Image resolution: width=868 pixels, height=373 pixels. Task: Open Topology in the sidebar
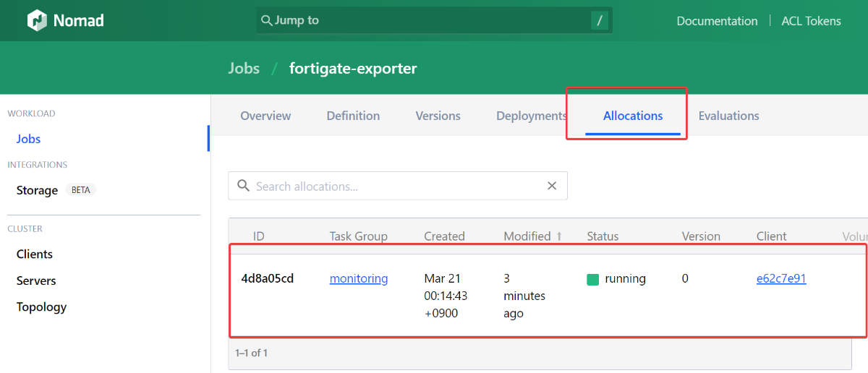click(x=41, y=306)
